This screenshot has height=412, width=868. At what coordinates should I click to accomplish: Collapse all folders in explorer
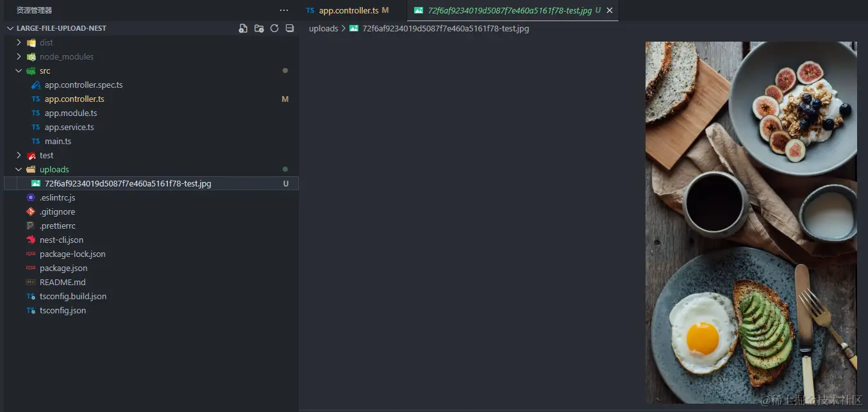coord(290,28)
